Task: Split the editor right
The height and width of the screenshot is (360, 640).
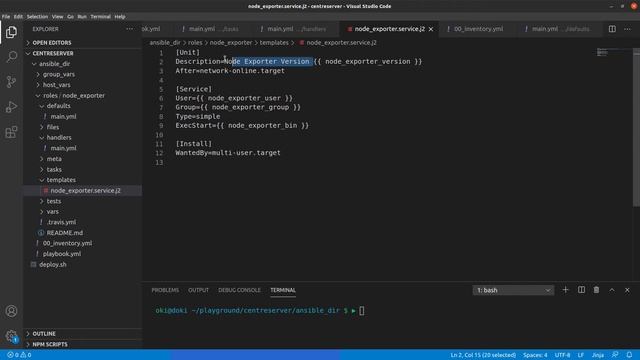Action: 612,29
